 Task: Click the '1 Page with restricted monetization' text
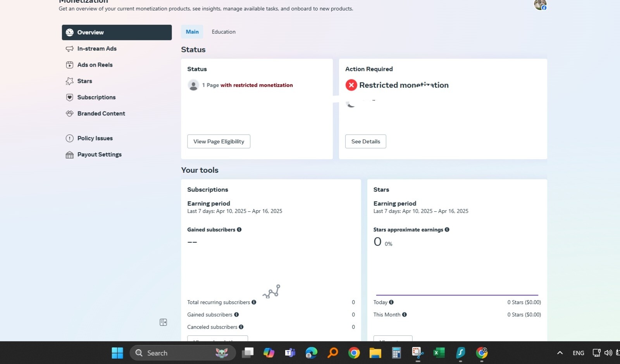247,85
